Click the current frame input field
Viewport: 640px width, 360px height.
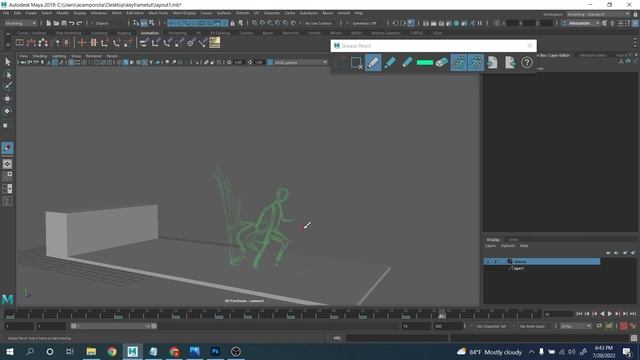tap(559, 314)
